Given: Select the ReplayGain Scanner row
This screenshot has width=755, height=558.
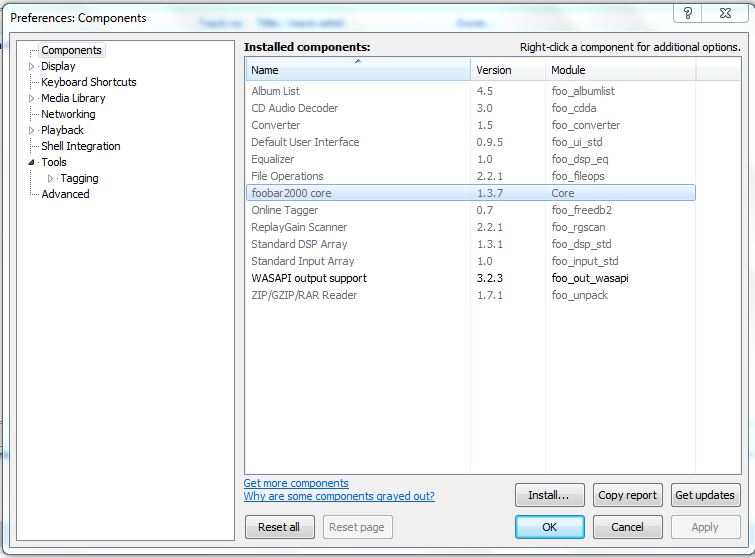Looking at the screenshot, I should click(x=470, y=227).
